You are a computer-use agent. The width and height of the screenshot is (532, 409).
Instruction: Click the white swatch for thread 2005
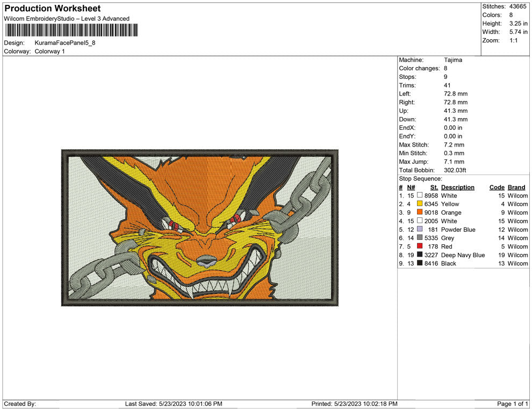[x=420, y=221]
